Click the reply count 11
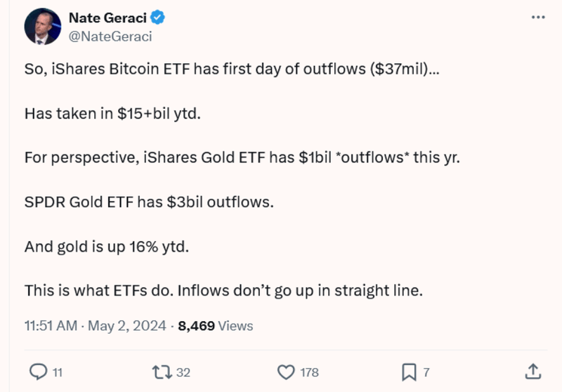The width and height of the screenshot is (562, 392). [58, 372]
